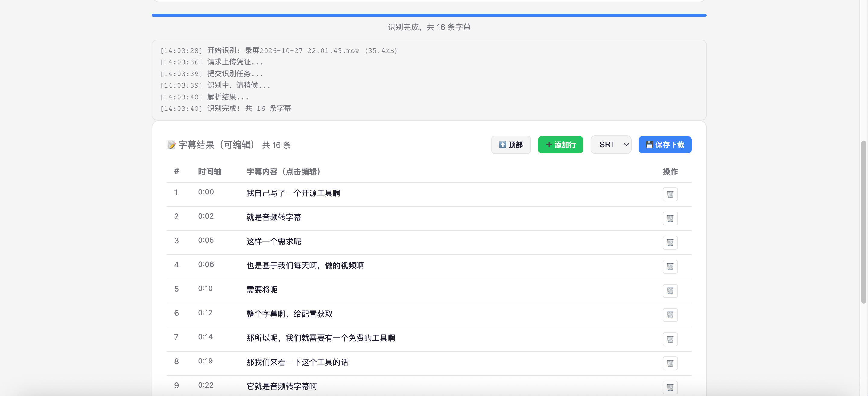Edit subtitle text 我自己写了一个开源工具啊
The width and height of the screenshot is (868, 396).
[293, 193]
